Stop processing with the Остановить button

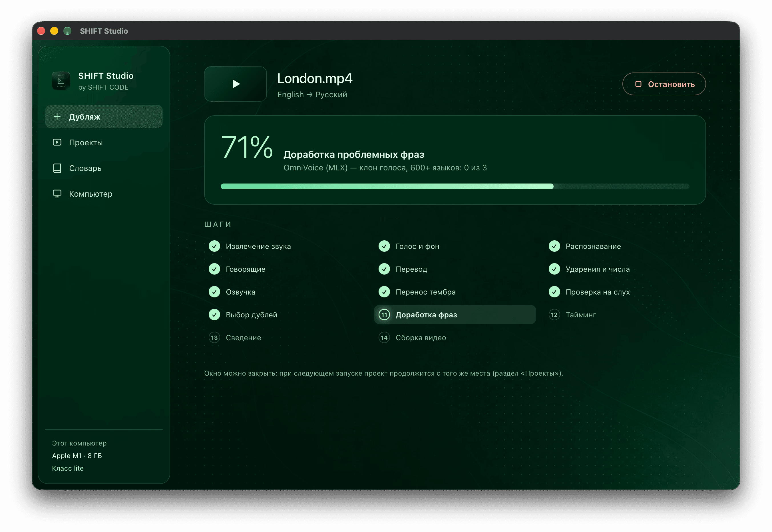tap(664, 84)
